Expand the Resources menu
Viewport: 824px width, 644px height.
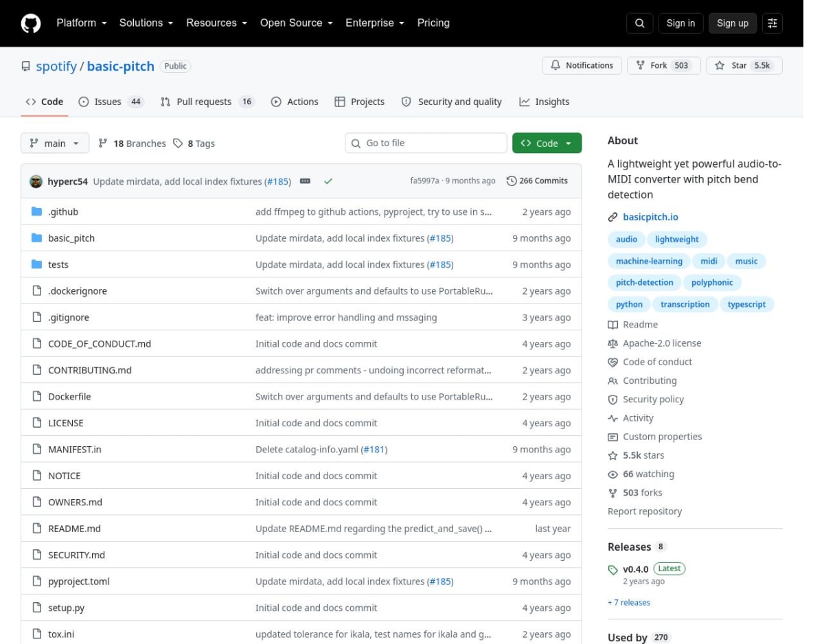tap(216, 23)
